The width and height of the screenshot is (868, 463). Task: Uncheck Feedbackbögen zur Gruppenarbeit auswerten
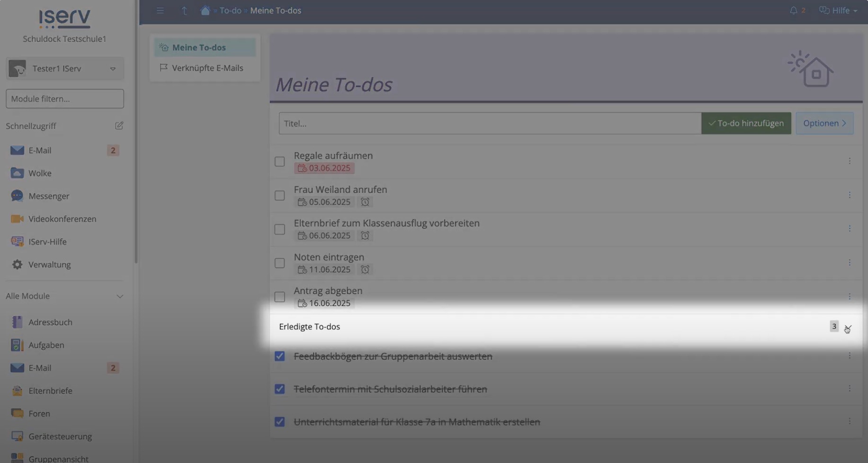pos(279,356)
